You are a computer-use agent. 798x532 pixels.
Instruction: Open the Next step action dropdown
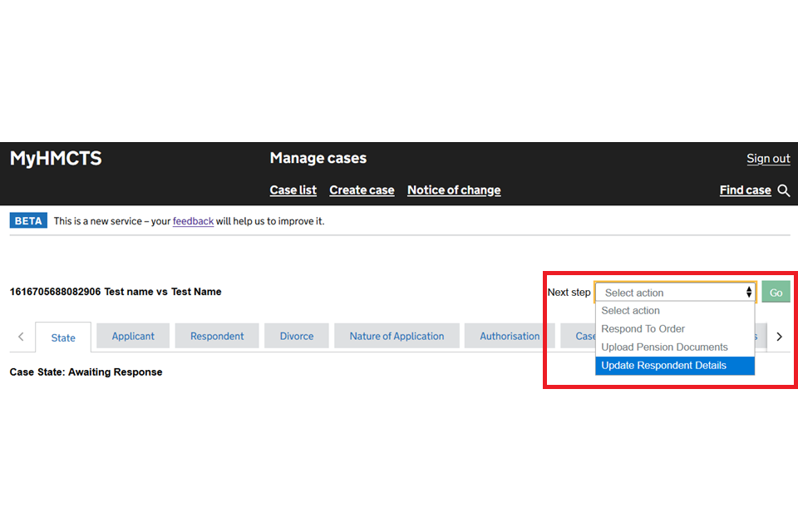[x=675, y=293]
